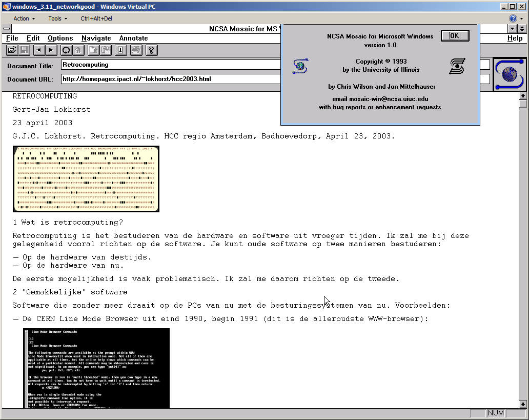Click the Open folder toolbar icon
Image resolution: width=529 pixels, height=420 pixels.
(x=12, y=50)
